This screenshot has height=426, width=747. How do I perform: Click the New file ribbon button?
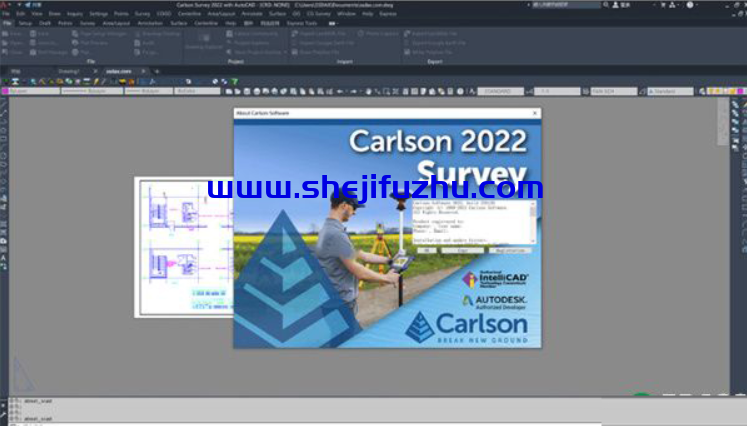[12, 34]
